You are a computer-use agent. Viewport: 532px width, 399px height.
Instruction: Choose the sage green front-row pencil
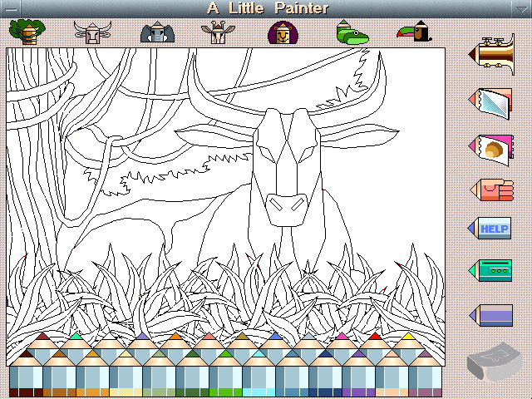pyautogui.click(x=159, y=375)
